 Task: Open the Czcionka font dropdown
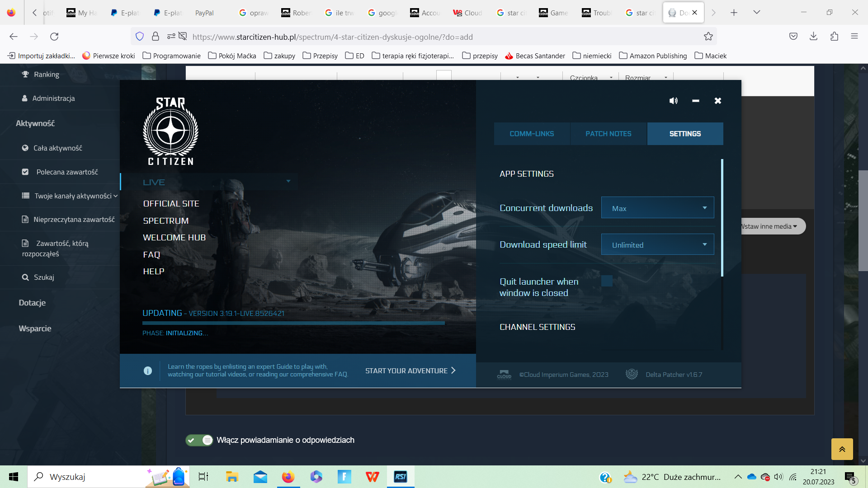(x=591, y=78)
